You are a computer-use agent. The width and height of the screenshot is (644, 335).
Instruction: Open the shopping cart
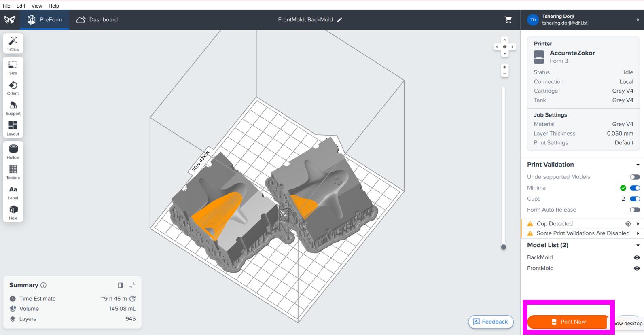508,20
